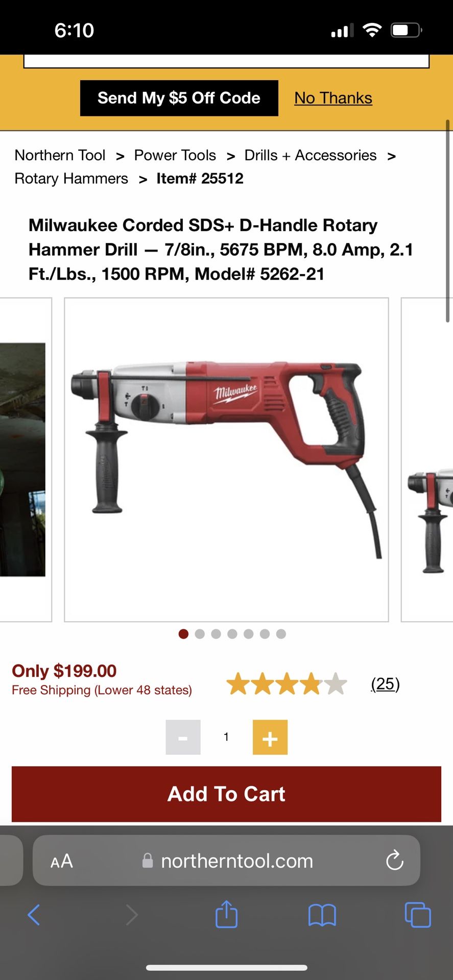
Task: Tap the Safari back arrow
Action: 34,915
